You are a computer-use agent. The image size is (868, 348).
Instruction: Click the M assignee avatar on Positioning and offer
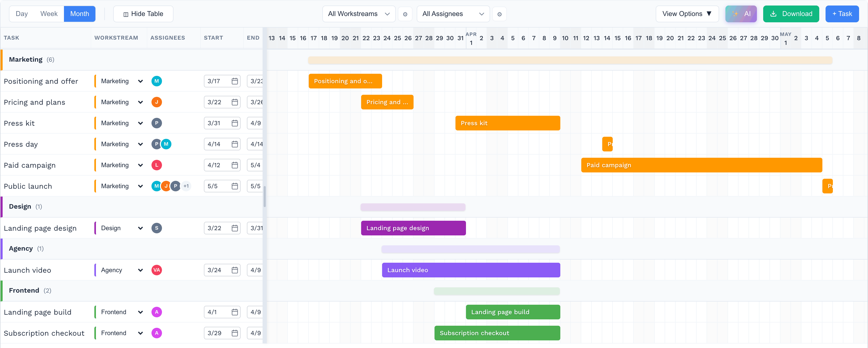tap(157, 81)
